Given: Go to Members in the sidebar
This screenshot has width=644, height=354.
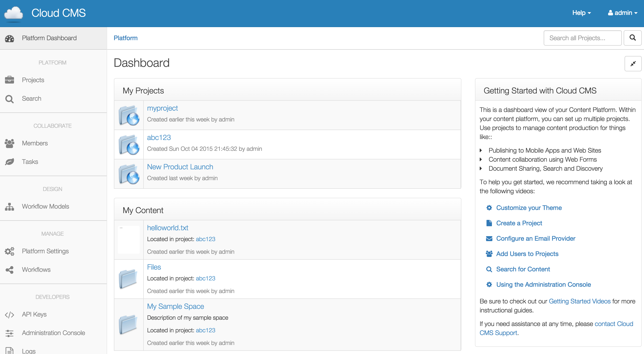Looking at the screenshot, I should click(53, 143).
